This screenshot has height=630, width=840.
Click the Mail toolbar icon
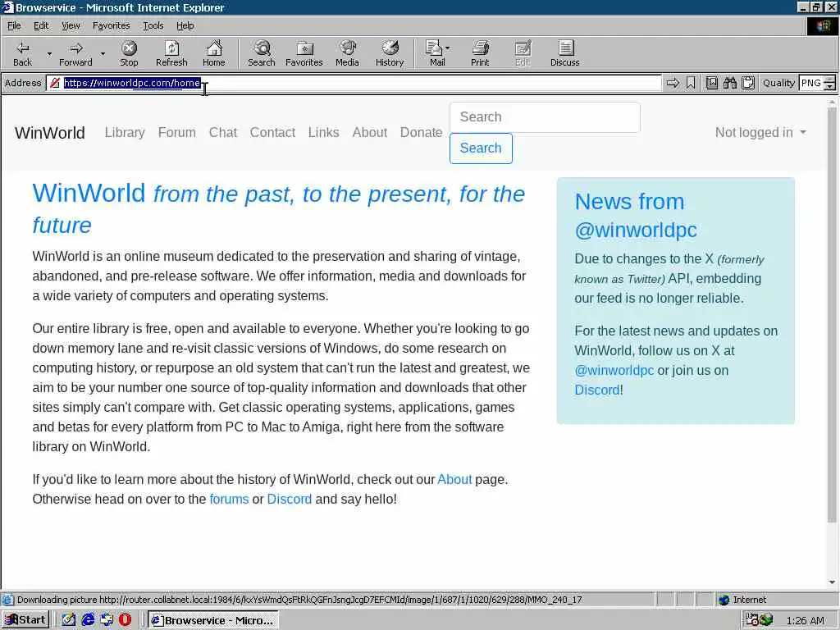pyautogui.click(x=434, y=53)
